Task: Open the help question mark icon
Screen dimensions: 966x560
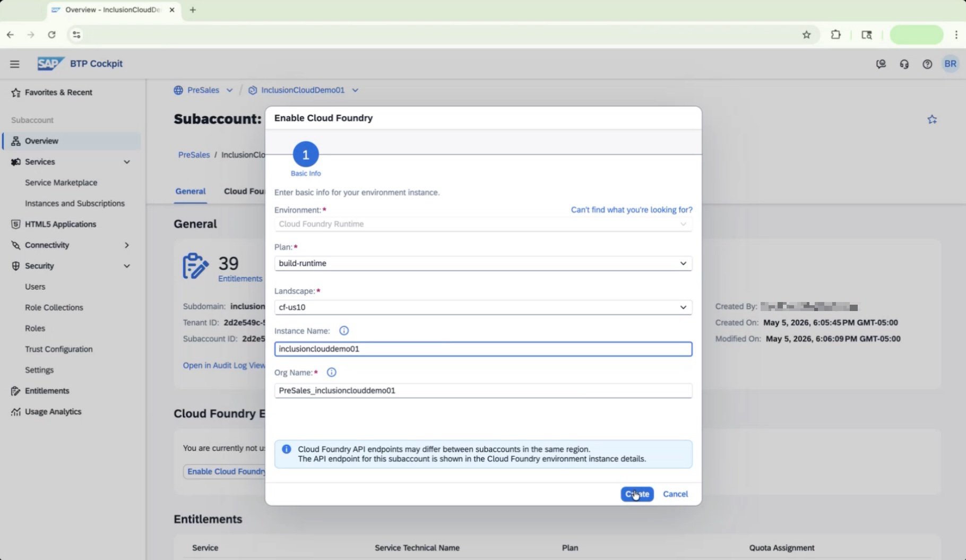Action: 927,64
